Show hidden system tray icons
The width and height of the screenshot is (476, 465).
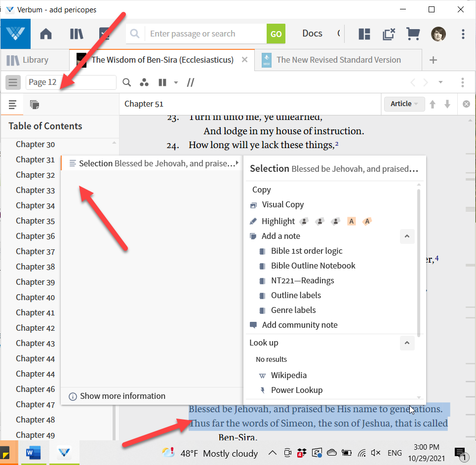[x=273, y=453]
